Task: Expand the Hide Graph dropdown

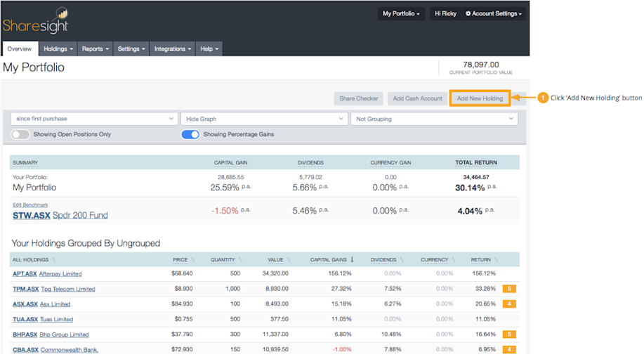Action: coord(264,119)
